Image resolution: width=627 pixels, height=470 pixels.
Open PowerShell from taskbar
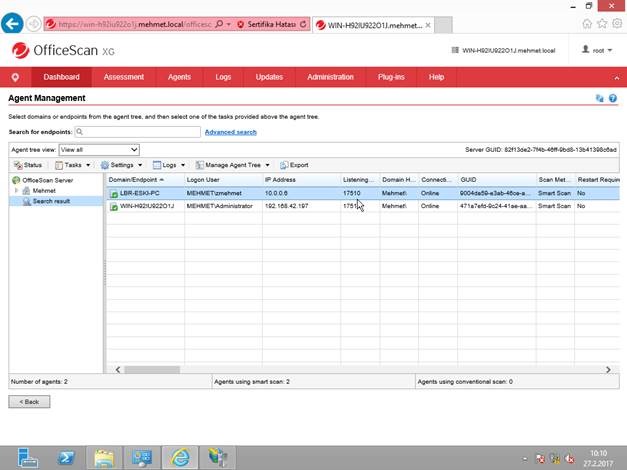pos(66,458)
